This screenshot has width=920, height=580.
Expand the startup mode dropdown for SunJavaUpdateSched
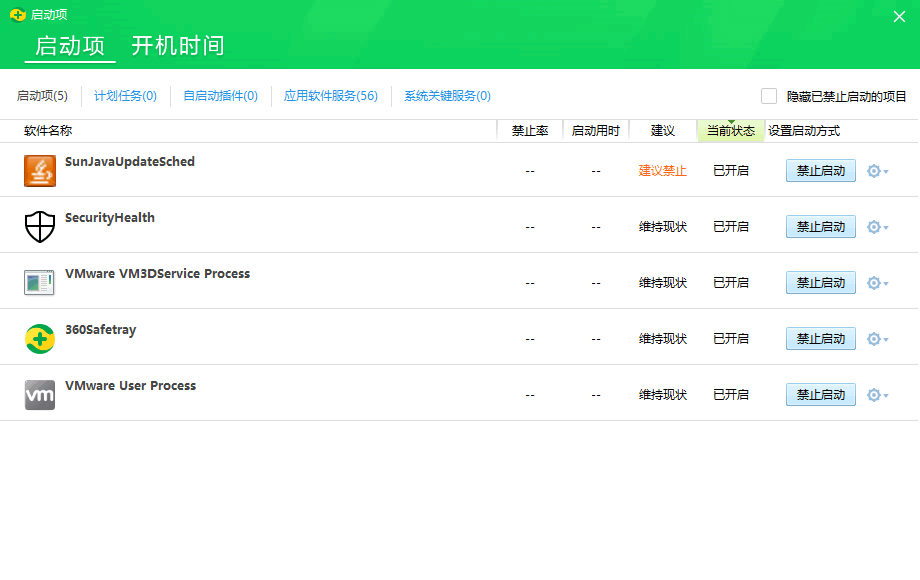coord(884,171)
